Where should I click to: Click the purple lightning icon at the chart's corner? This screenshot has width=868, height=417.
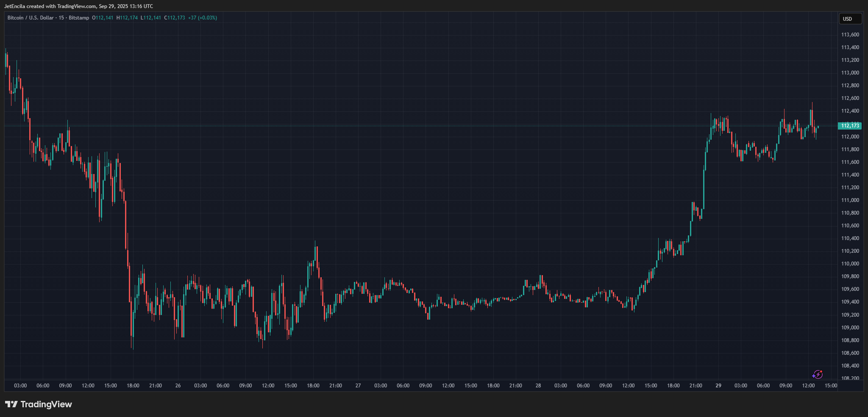[x=818, y=374]
